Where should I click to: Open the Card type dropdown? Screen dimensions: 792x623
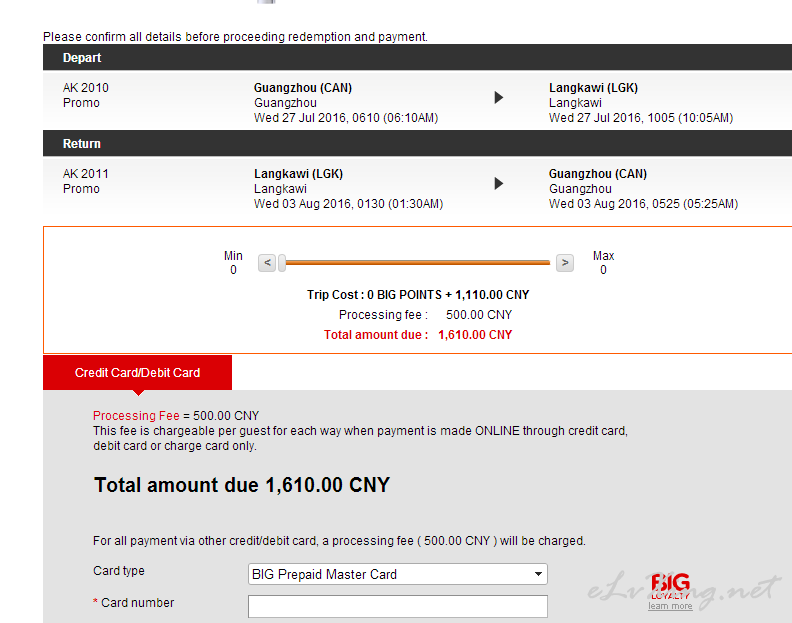click(398, 574)
